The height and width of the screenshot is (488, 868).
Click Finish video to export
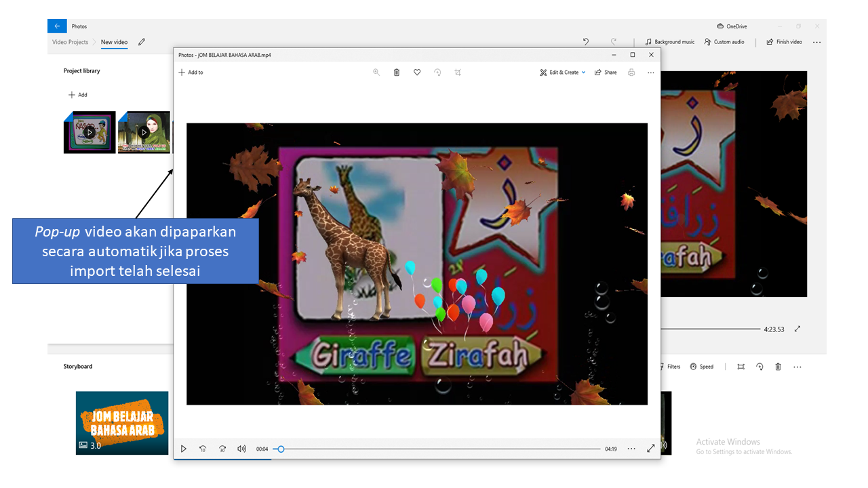pyautogui.click(x=785, y=42)
